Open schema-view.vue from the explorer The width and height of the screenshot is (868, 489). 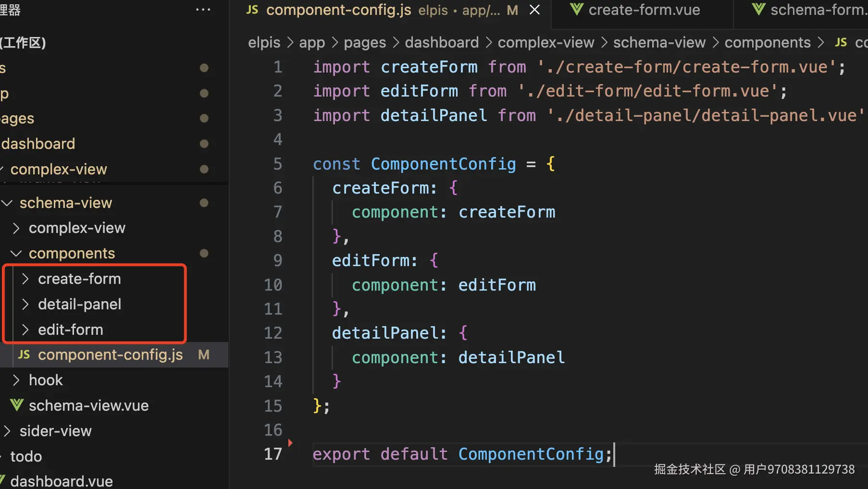coord(88,405)
